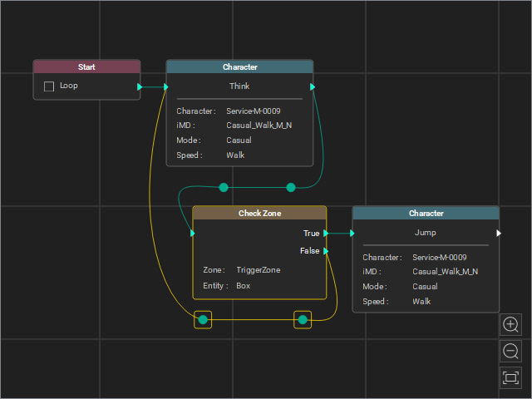Click the zoom out magnifier icon
The width and height of the screenshot is (532, 399).
[510, 351]
